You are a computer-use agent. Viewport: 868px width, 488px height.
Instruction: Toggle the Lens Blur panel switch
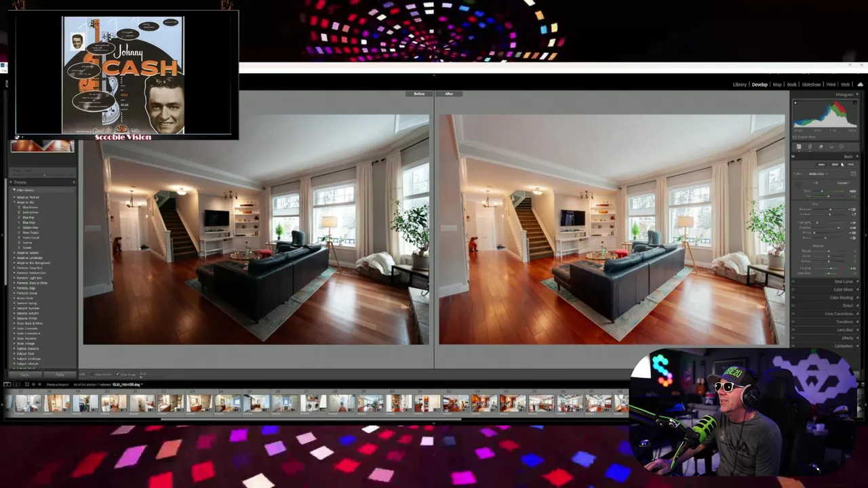pyautogui.click(x=793, y=330)
